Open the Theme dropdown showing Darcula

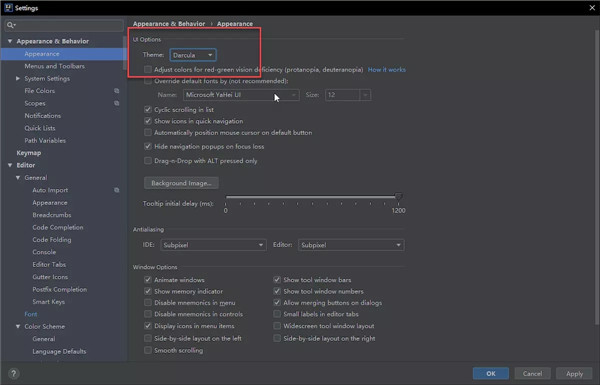tap(193, 55)
